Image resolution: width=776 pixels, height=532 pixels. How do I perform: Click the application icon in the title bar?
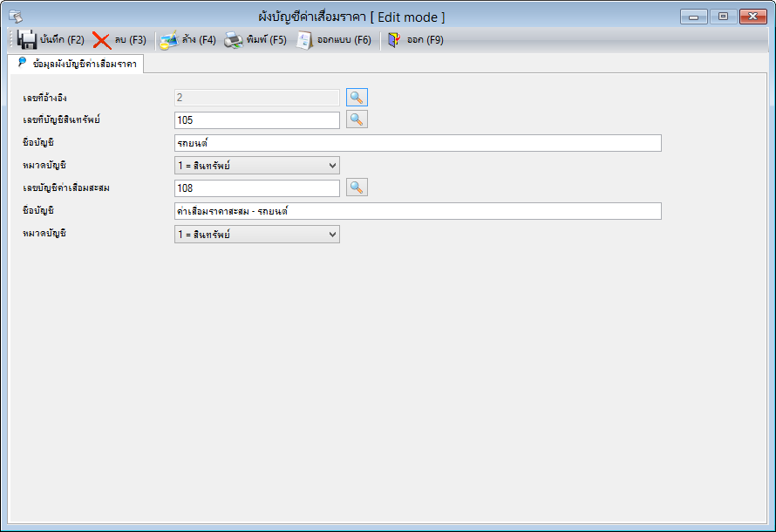16,17
